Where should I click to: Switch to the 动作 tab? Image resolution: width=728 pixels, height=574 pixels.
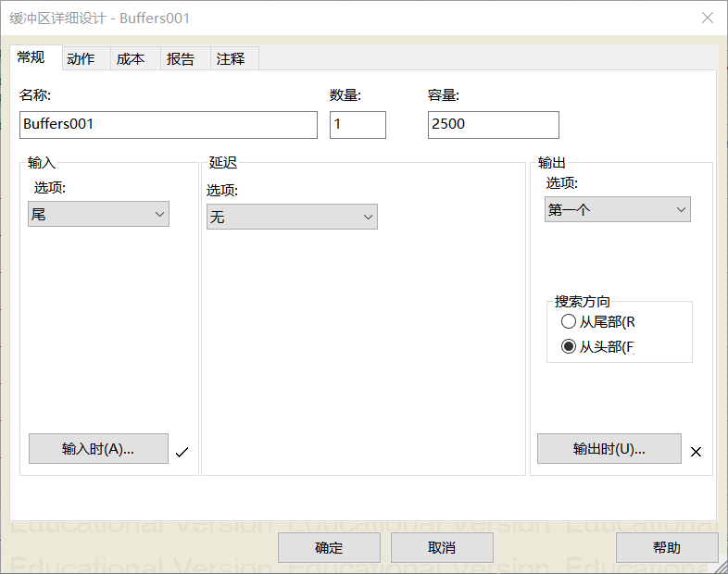click(x=81, y=58)
